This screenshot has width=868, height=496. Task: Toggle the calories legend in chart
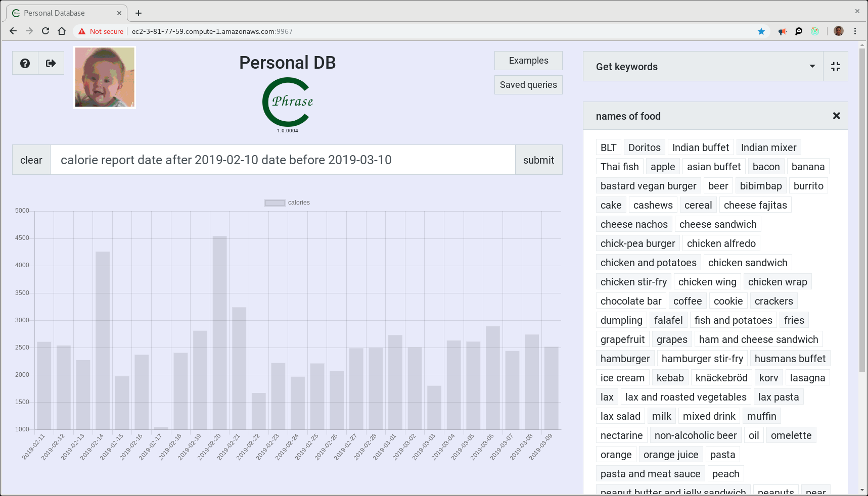click(x=287, y=203)
